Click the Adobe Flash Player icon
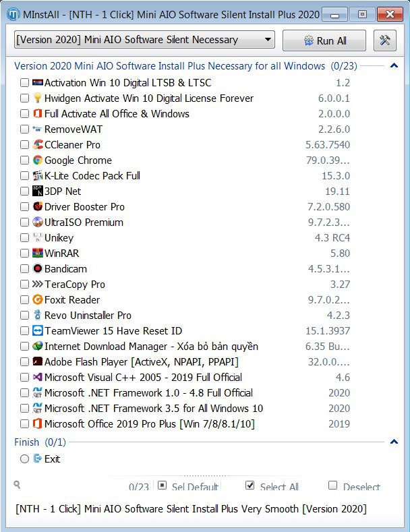This screenshot has height=532, width=410. pos(37,361)
